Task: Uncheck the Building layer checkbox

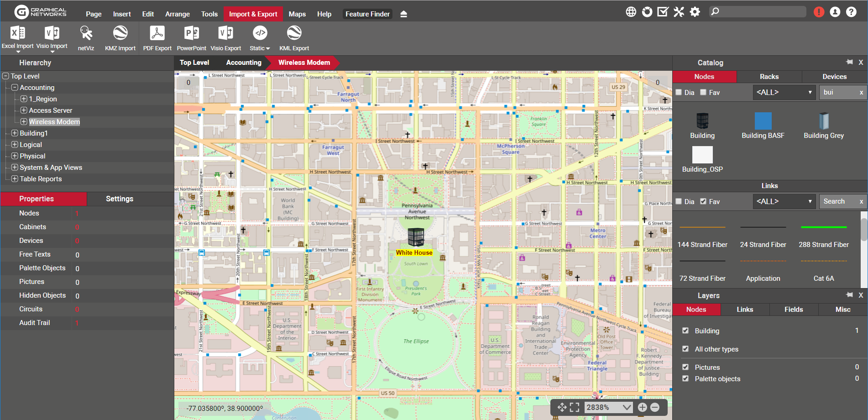Action: point(685,331)
